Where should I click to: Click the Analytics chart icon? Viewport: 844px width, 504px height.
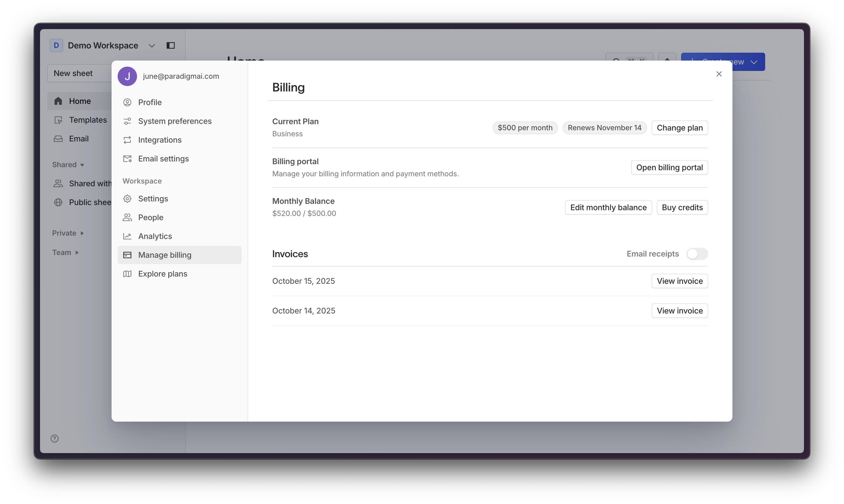(x=127, y=236)
